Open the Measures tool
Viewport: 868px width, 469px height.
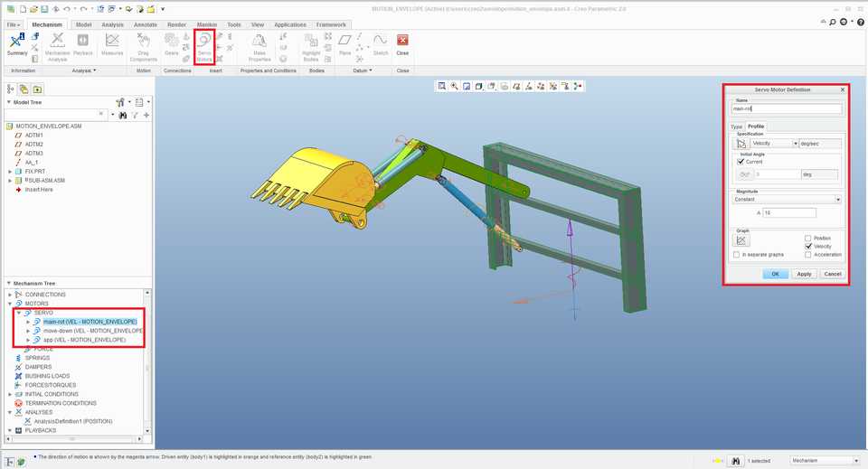[112, 44]
